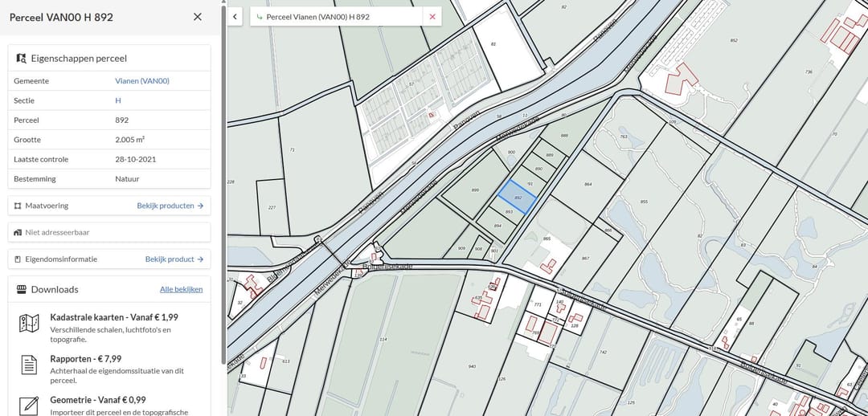Click the Rapporten document icon
The image size is (868, 416).
[x=29, y=364]
